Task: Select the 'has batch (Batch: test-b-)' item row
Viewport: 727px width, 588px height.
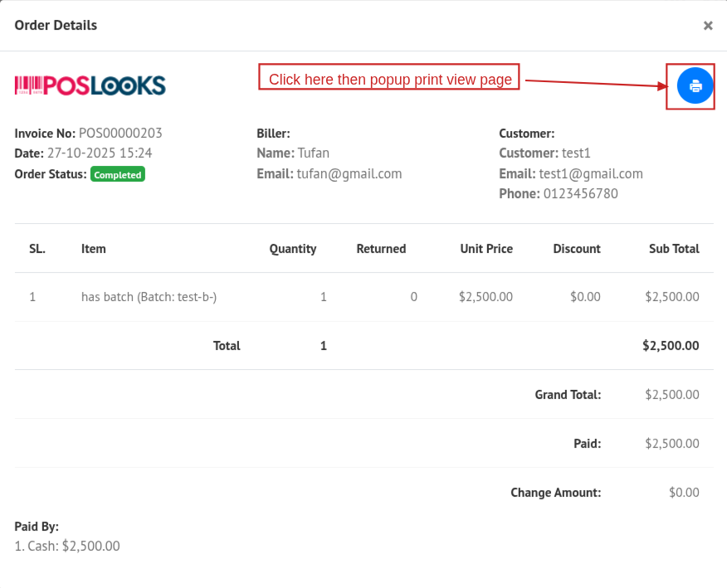Action: [149, 297]
